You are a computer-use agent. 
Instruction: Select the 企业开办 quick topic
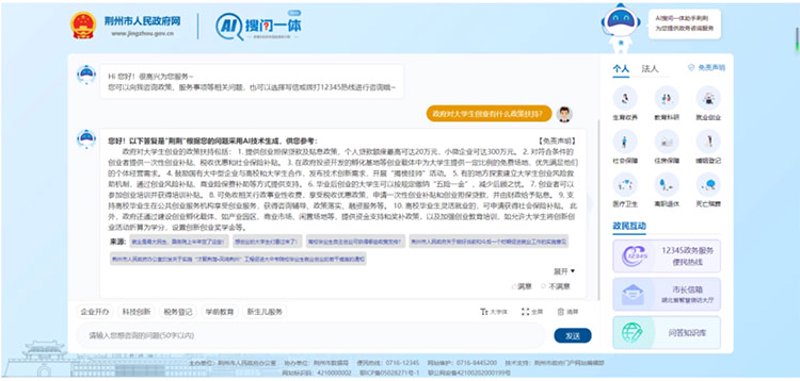point(94,312)
